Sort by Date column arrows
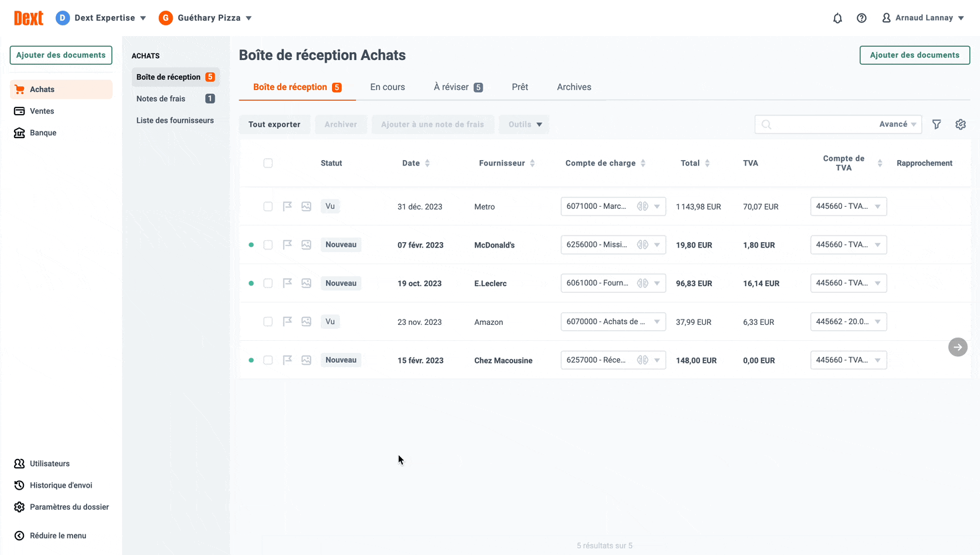 coord(427,163)
